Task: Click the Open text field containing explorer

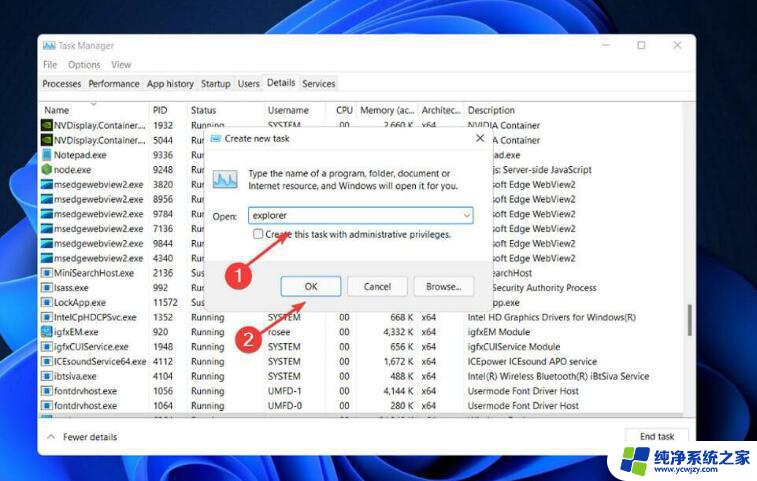Action: (361, 215)
